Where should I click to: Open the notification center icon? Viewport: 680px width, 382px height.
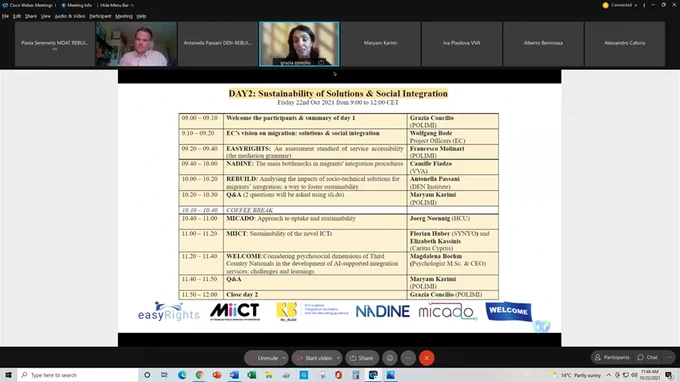[670, 375]
